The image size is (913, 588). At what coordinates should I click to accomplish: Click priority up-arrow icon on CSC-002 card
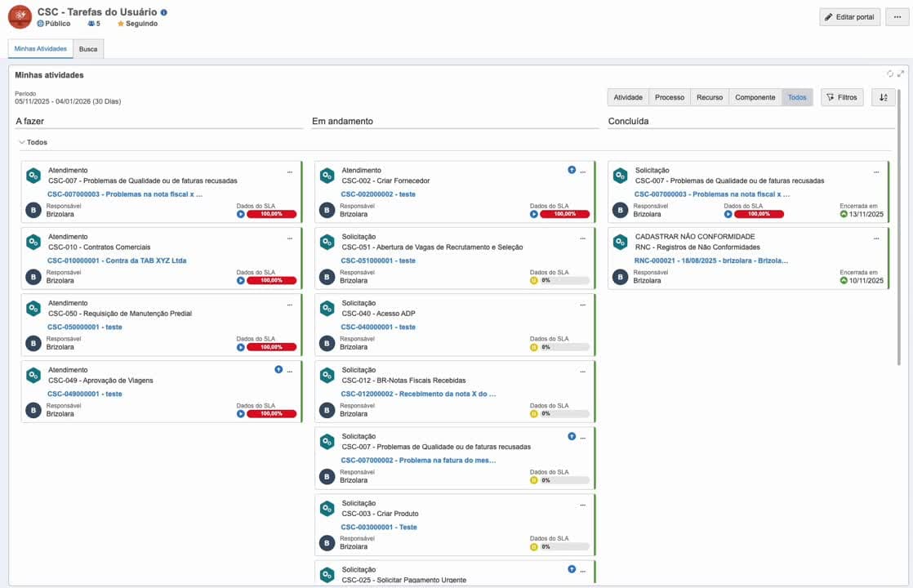(572, 170)
